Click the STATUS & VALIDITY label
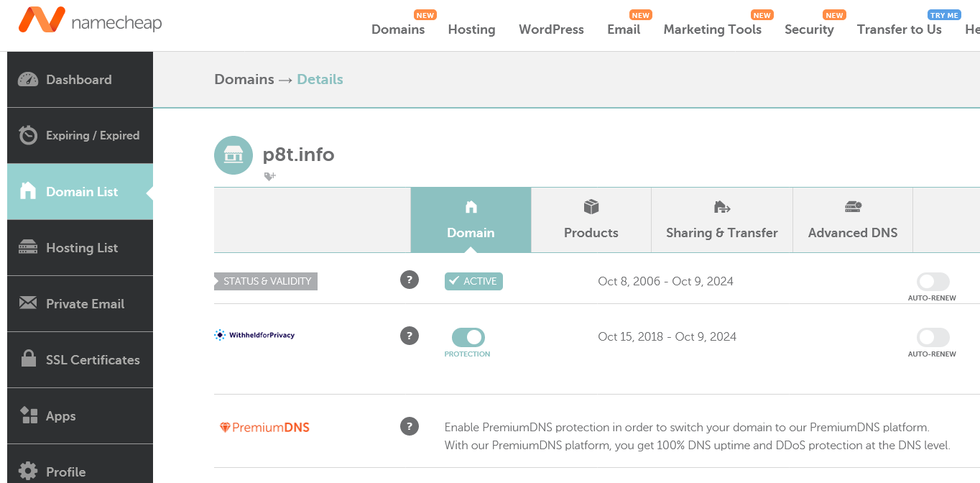 click(266, 281)
